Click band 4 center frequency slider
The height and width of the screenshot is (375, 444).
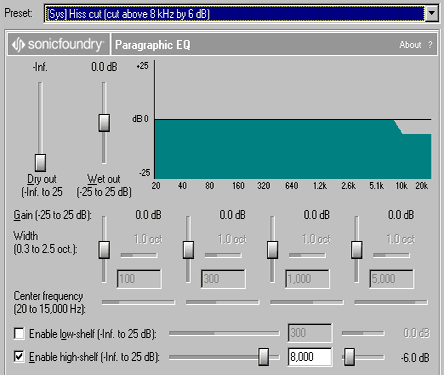point(391,302)
